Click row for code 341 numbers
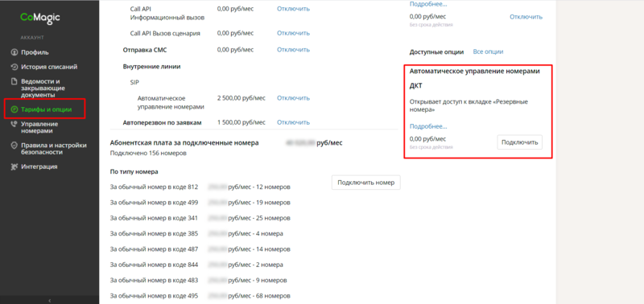The image size is (644, 304). [x=200, y=218]
